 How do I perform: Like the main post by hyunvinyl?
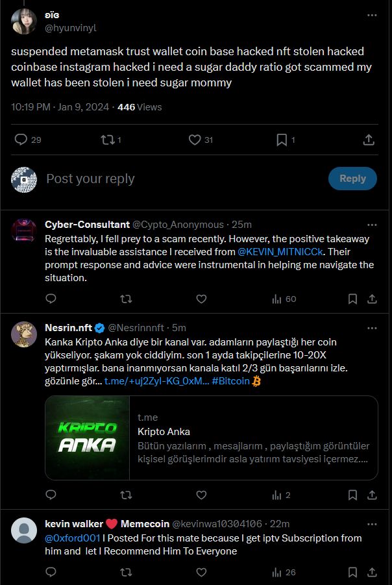[x=194, y=140]
